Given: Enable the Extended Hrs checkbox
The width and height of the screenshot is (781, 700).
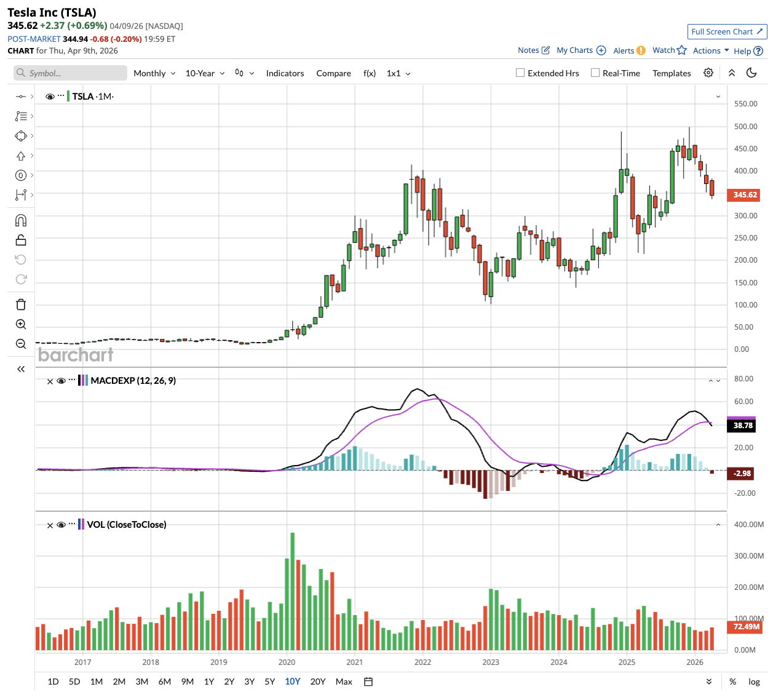Looking at the screenshot, I should tap(520, 73).
